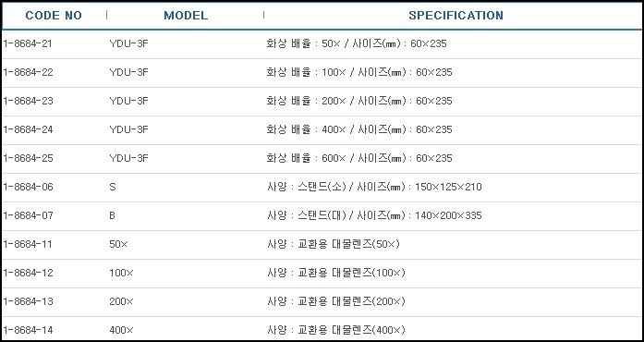The height and width of the screenshot is (342, 644).
Task: Click the 600× magnification specification text
Action: point(359,158)
